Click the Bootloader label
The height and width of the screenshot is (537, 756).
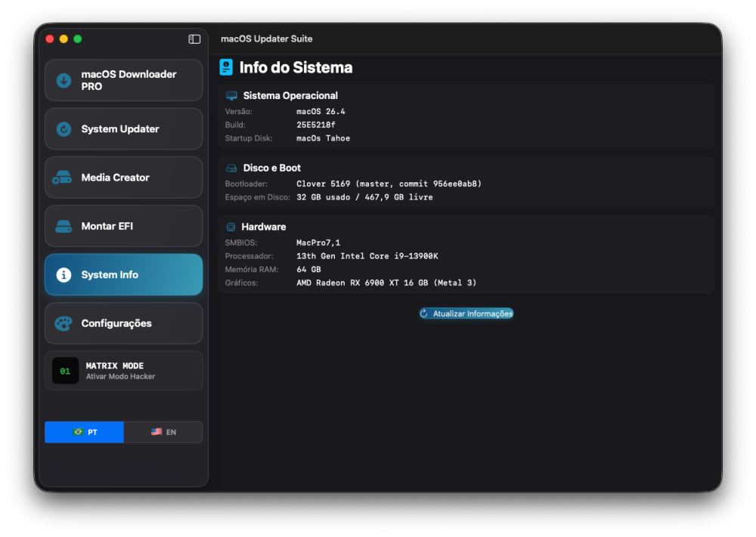[246, 184]
